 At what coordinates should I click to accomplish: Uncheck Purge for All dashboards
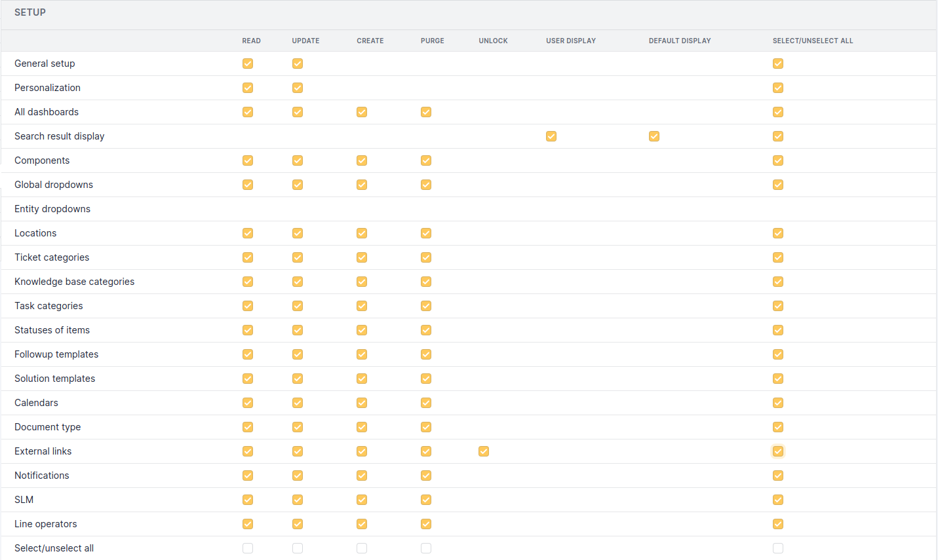[426, 112]
